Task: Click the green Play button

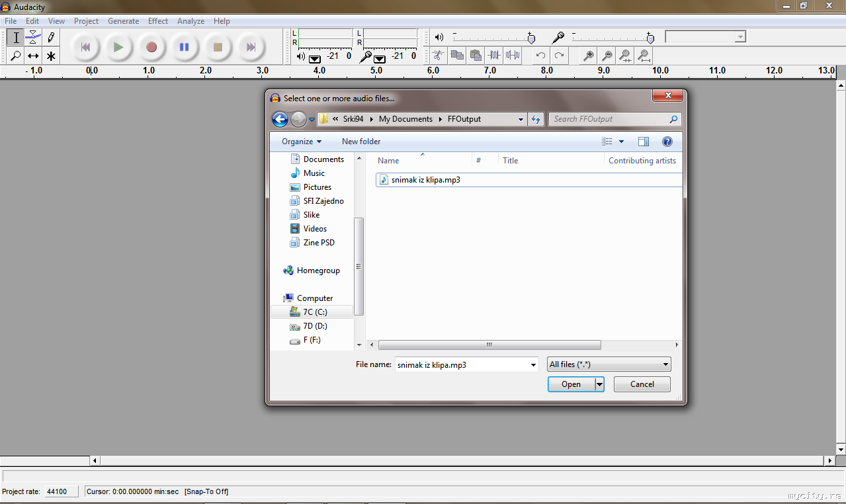Action: pyautogui.click(x=118, y=47)
